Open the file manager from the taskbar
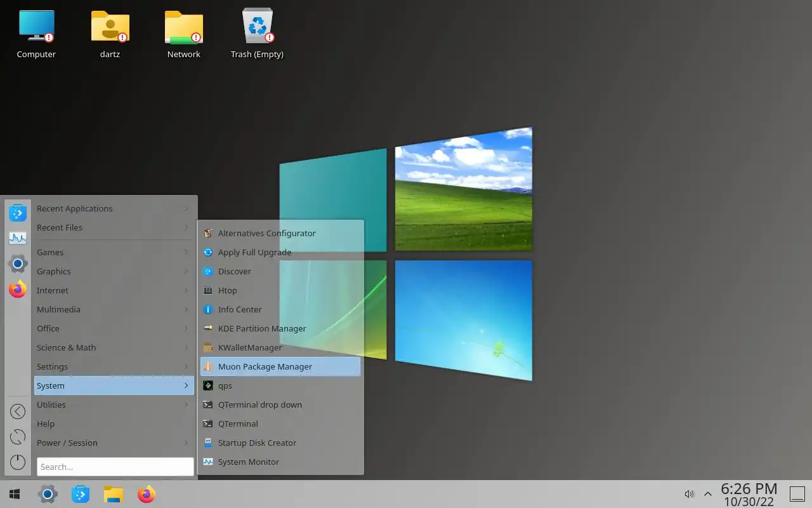 coord(114,494)
